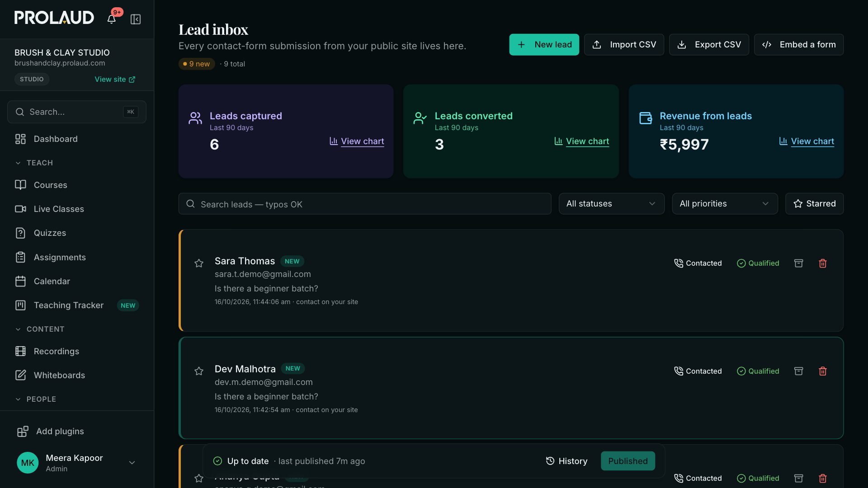The image size is (868, 488).
Task: Star the Sara Thomas lead
Action: click(199, 263)
